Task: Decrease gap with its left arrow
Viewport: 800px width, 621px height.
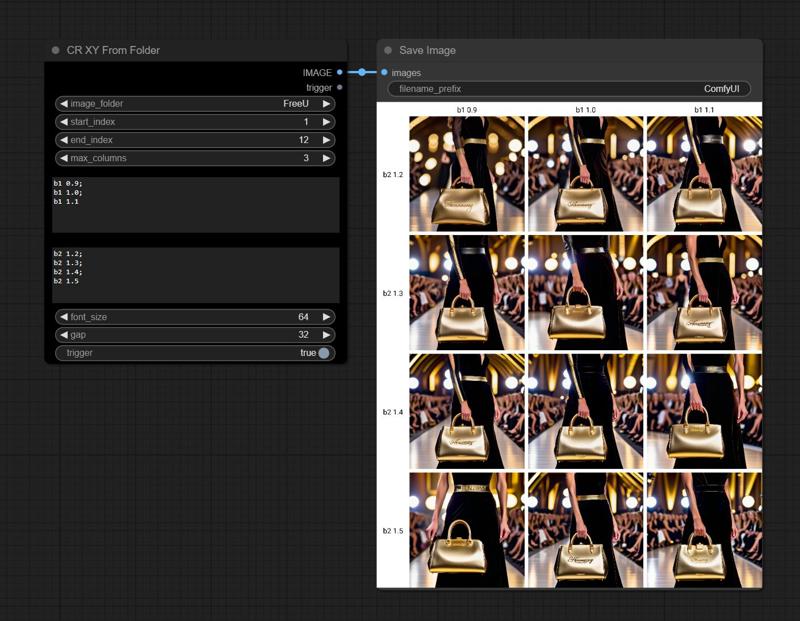Action: pyautogui.click(x=64, y=335)
